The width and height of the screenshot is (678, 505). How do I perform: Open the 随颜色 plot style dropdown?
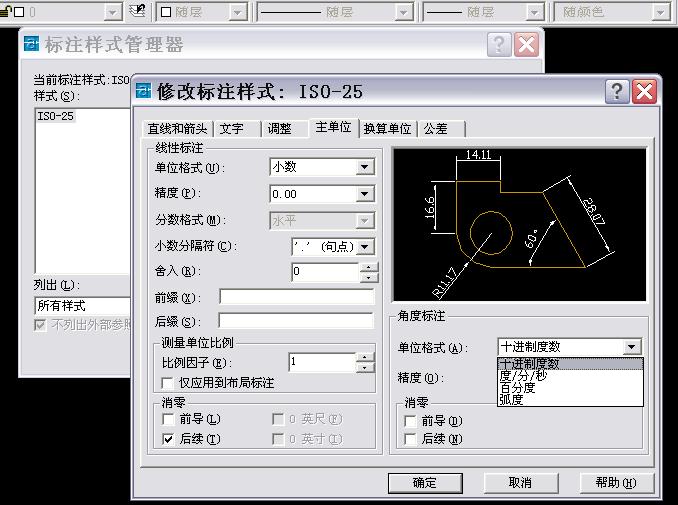pyautogui.click(x=660, y=12)
